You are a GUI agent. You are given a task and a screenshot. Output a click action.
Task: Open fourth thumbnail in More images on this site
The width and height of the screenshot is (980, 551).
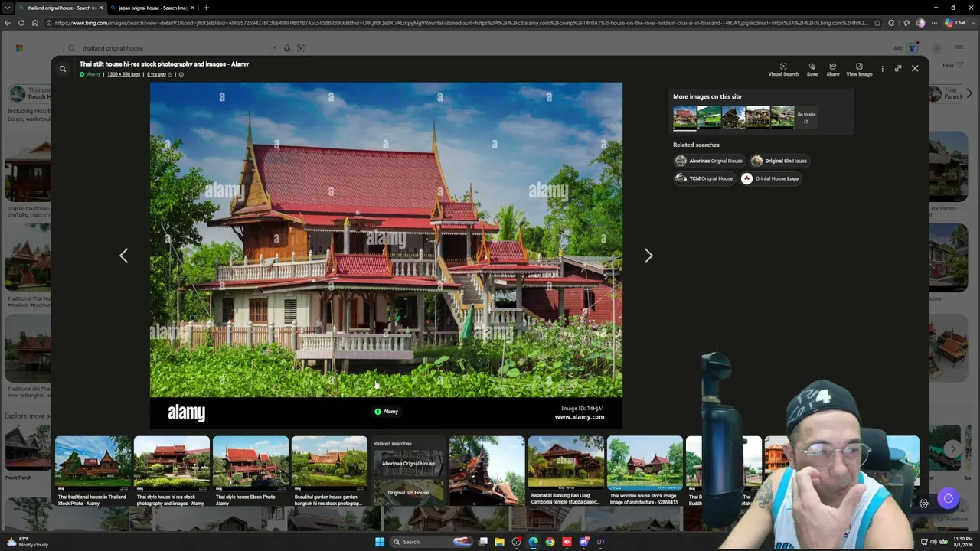point(758,116)
